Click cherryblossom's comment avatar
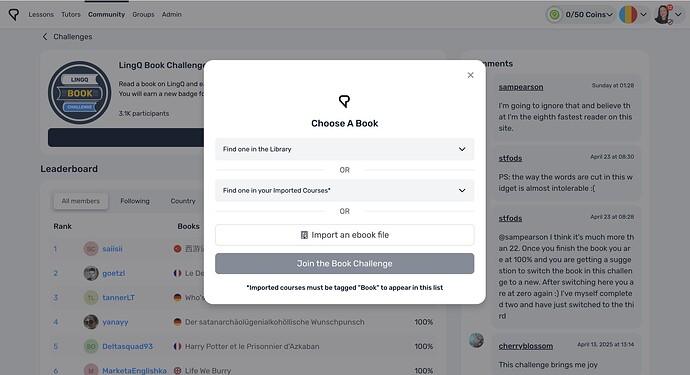Viewport: 690px width, 375px height. 476,340
